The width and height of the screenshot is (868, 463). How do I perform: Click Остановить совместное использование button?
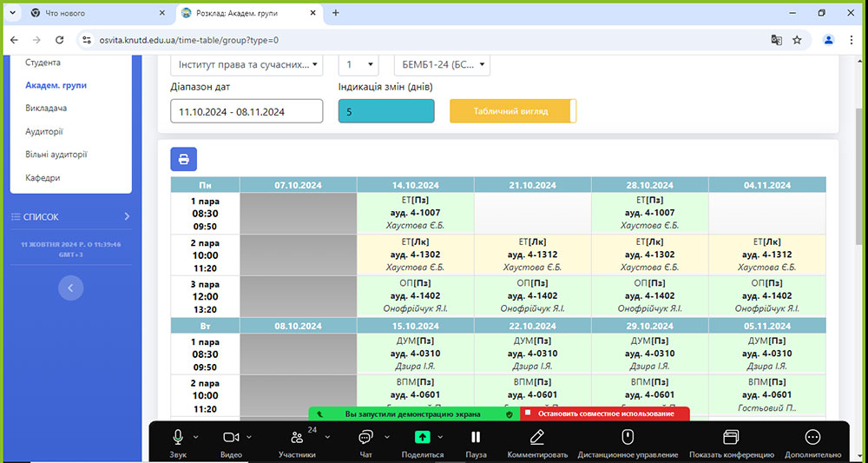[x=604, y=413]
